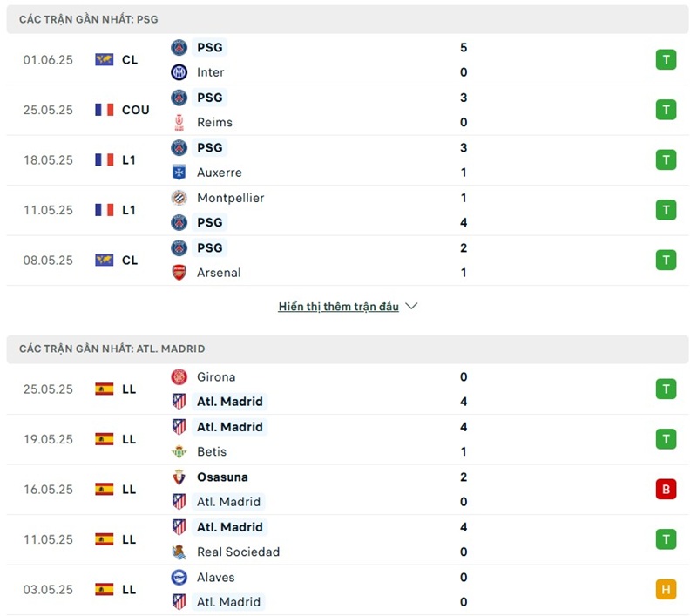The image size is (697, 616).
Task: Click the Reims club crest icon
Action: tap(179, 122)
